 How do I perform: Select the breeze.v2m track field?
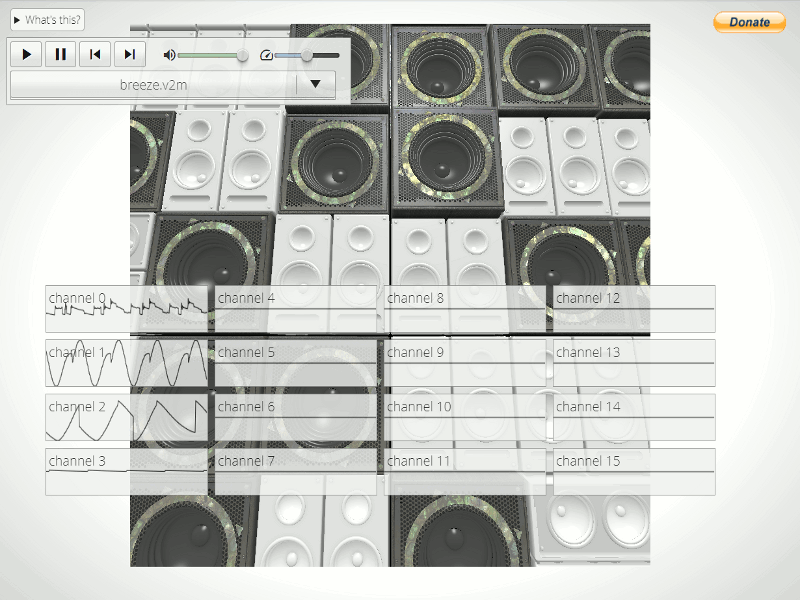point(154,85)
